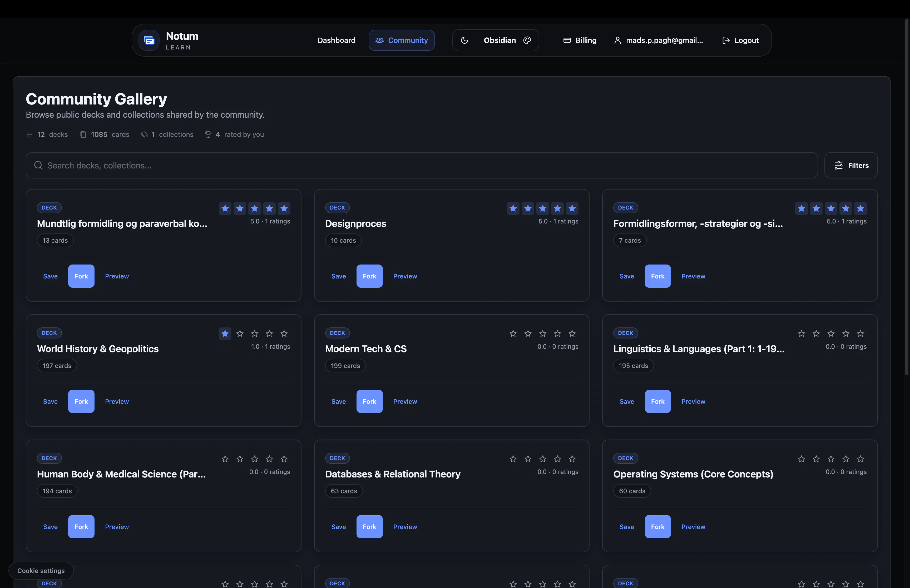Click the '1 collections' stat

click(x=167, y=134)
